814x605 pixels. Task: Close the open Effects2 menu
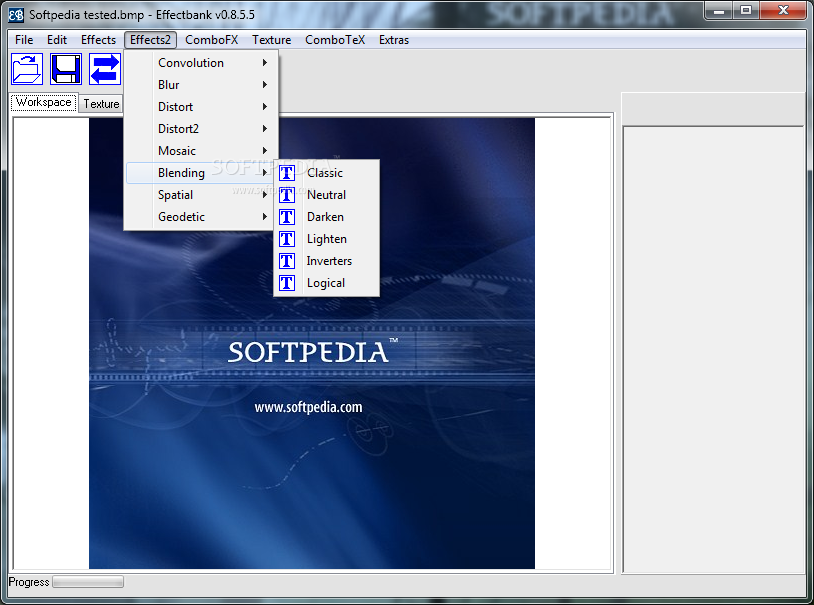click(x=150, y=40)
